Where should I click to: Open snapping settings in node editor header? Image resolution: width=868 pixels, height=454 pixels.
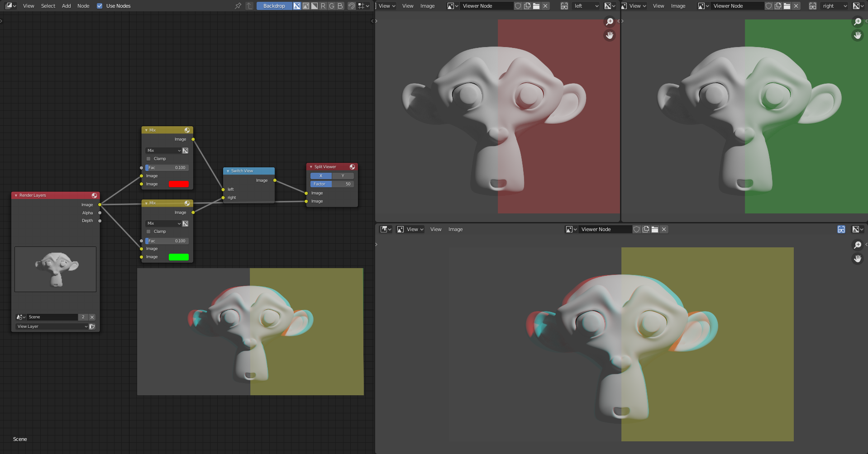(361, 6)
